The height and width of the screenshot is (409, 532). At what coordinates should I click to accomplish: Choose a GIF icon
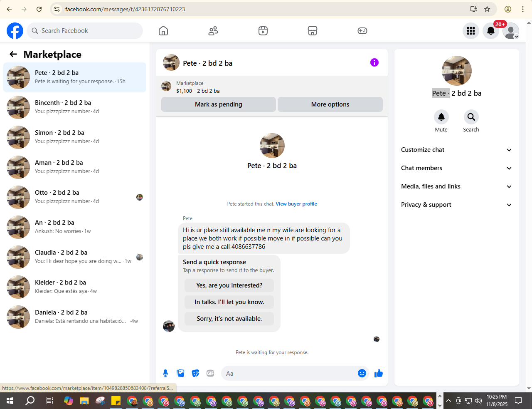[210, 373]
